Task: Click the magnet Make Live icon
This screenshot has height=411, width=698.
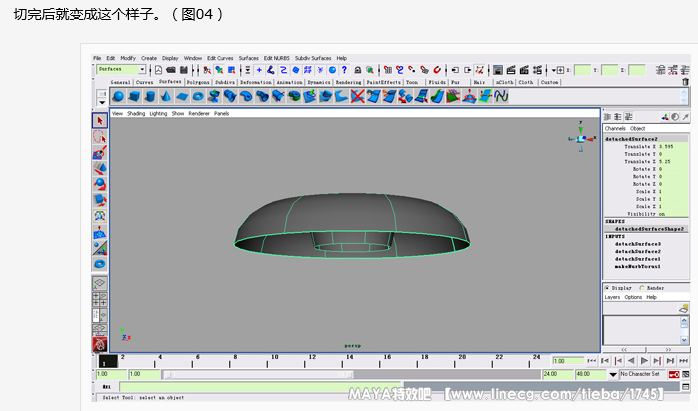Action: click(438, 70)
